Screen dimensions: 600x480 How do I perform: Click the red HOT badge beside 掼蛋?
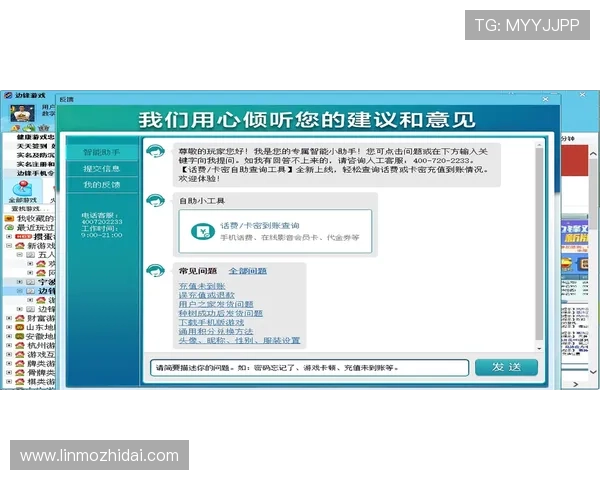coord(23,237)
